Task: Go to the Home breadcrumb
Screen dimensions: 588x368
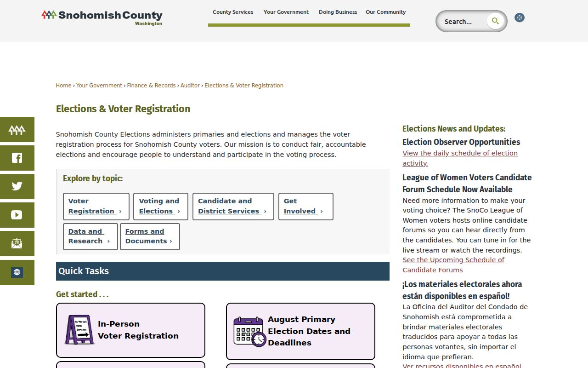Action: [x=63, y=86]
